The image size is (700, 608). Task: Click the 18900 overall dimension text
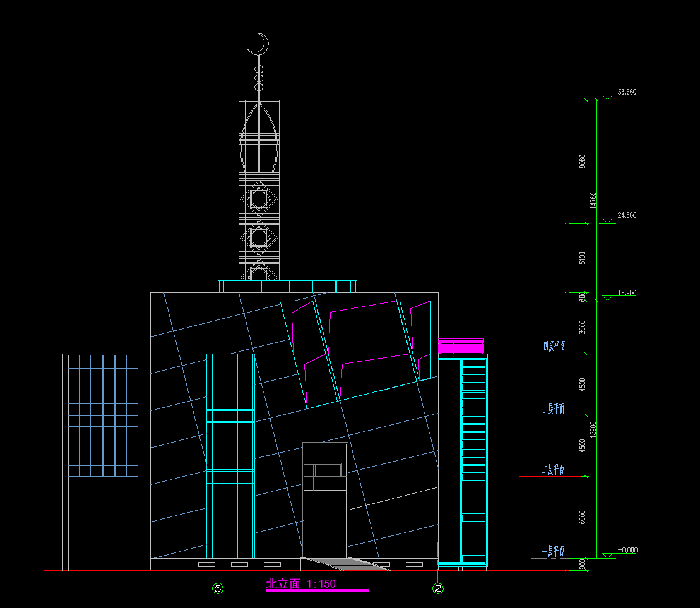tap(593, 429)
